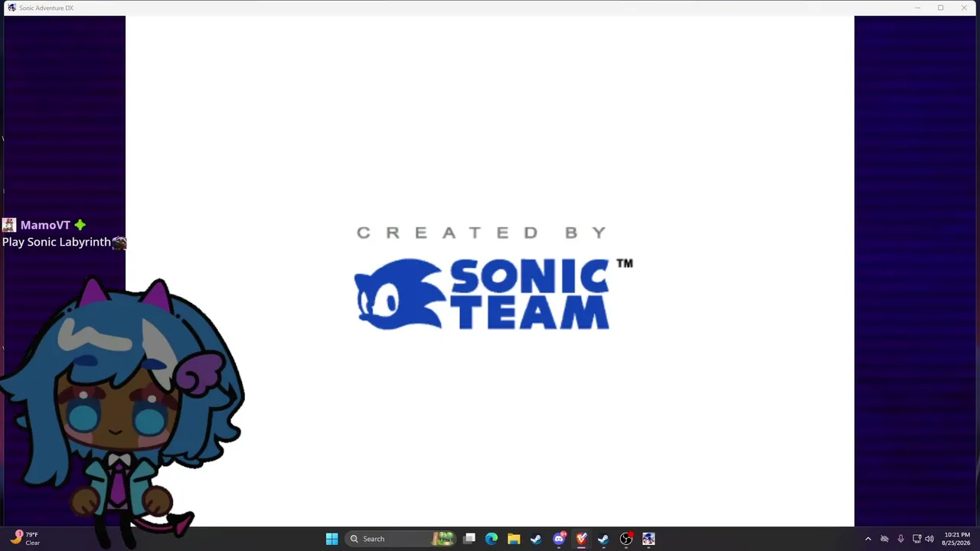Click the OneDrive offline cloud tray icon
This screenshot has width=980, height=551.
pos(884,539)
